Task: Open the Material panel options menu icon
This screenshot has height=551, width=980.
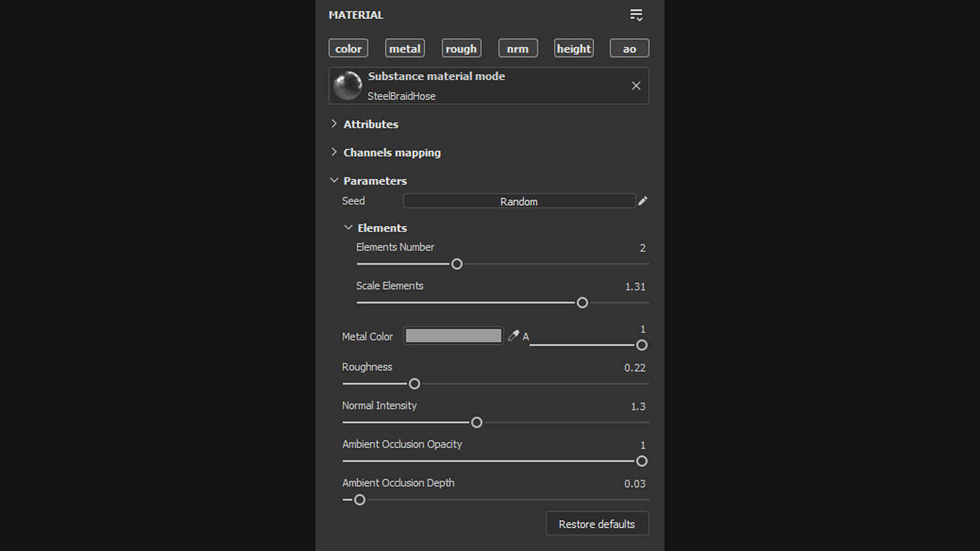Action: 636,15
